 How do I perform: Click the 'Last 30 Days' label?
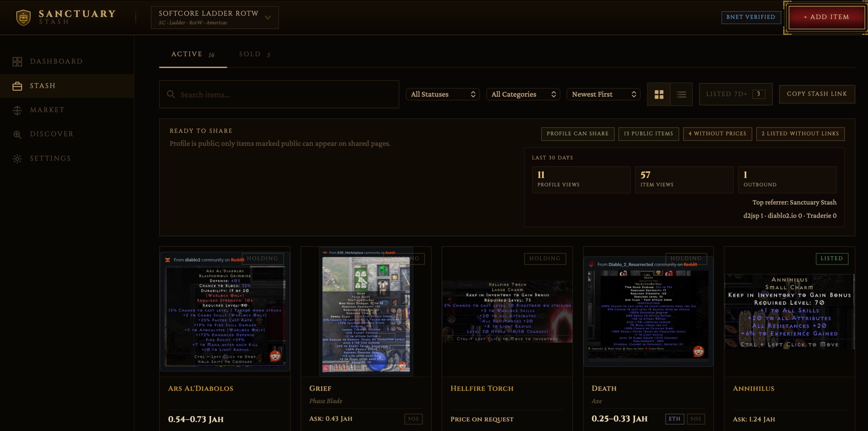[552, 158]
